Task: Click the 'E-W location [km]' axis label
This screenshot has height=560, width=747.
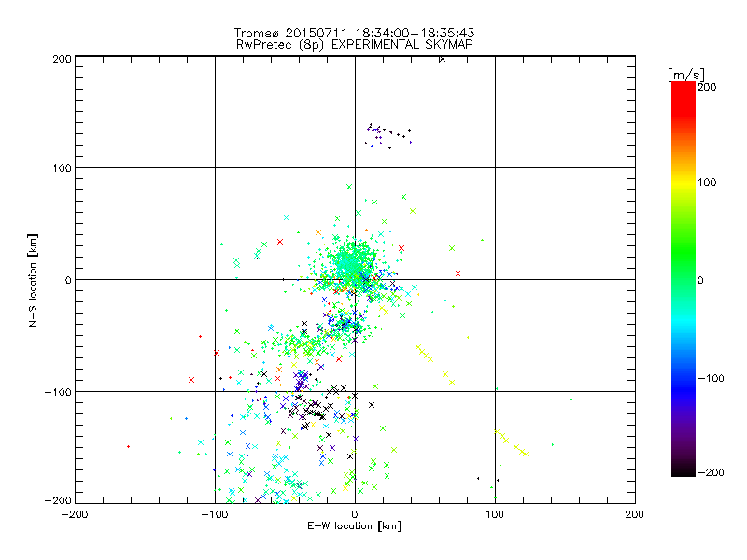Action: coord(354,526)
